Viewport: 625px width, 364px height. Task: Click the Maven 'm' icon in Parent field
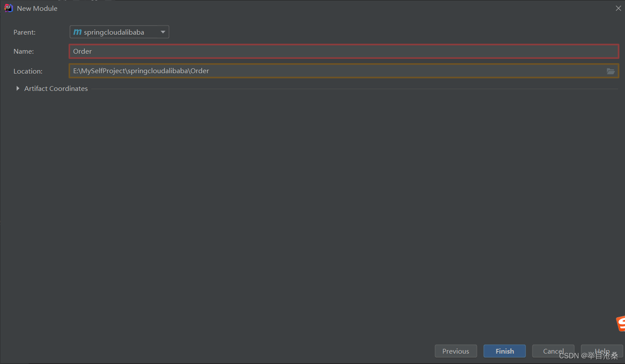(x=77, y=32)
